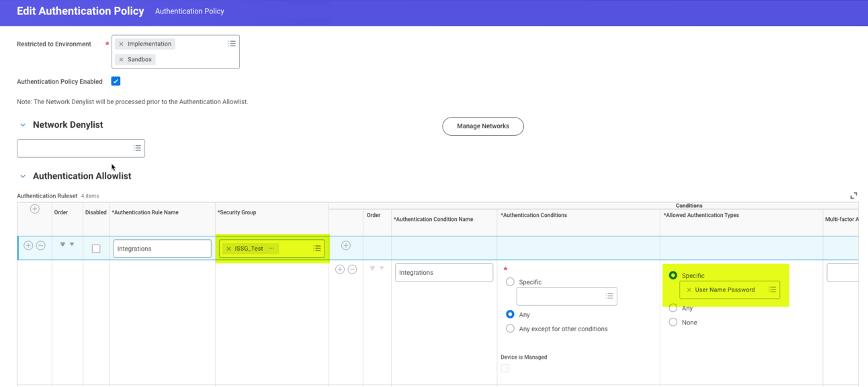Image resolution: width=868 pixels, height=387 pixels.
Task: Click the Edit Authentication Policy title
Action: (81, 11)
